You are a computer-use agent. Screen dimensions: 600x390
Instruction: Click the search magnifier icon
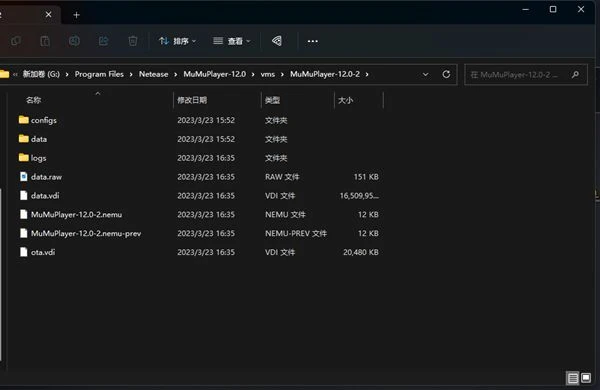click(x=575, y=75)
